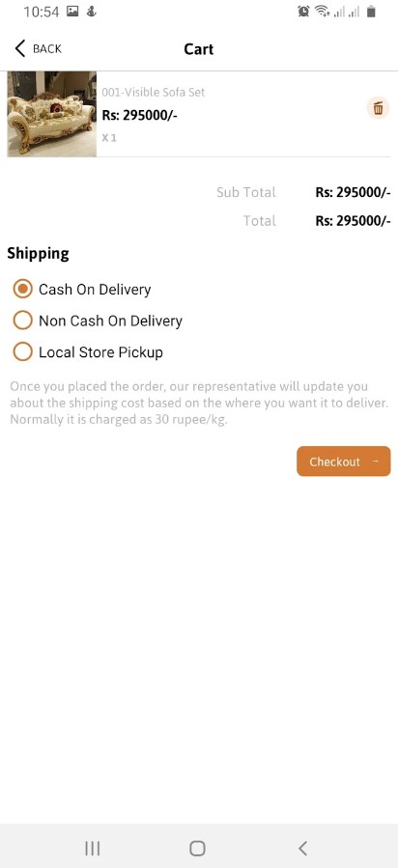The height and width of the screenshot is (868, 398).
Task: Select Cash On Delivery radio option
Action: pyautogui.click(x=22, y=289)
